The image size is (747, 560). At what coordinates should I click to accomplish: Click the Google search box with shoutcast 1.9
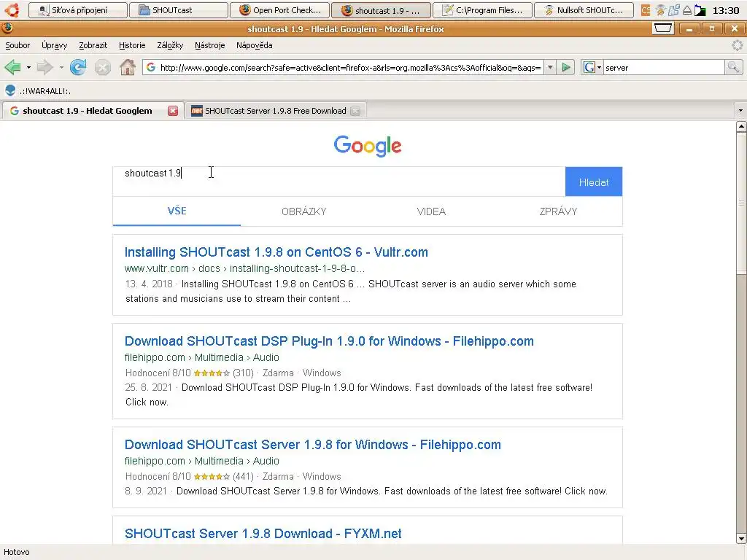tap(338, 181)
